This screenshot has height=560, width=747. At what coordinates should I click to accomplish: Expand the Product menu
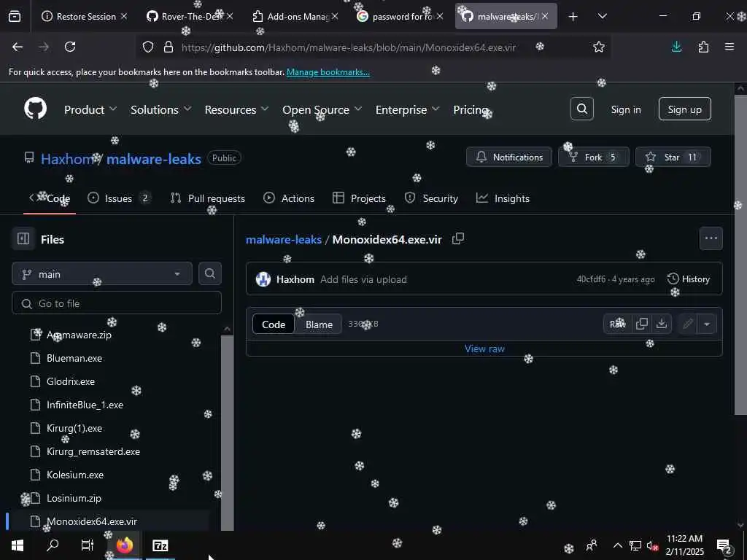(x=90, y=109)
